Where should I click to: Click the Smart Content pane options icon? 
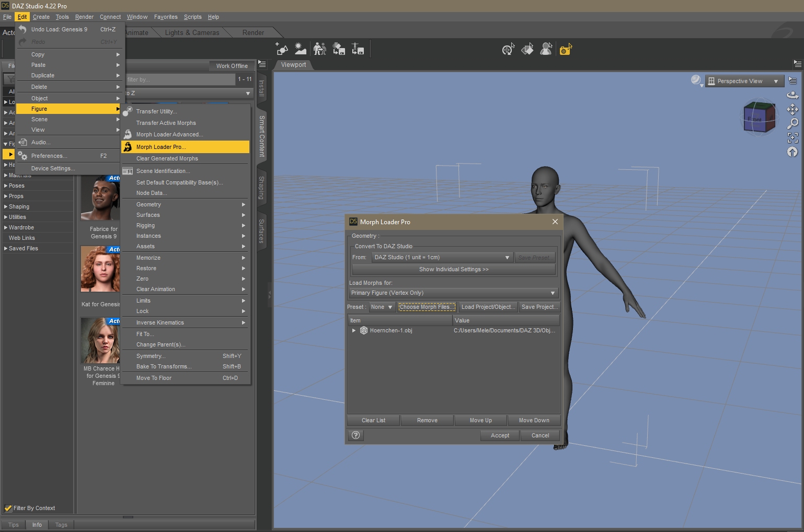[262, 64]
